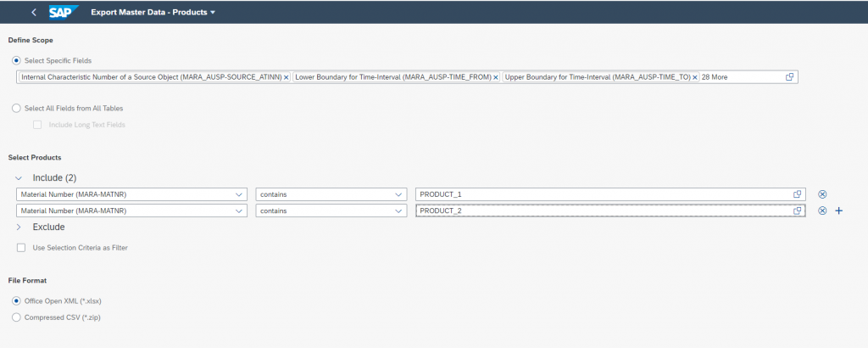Open Export Master Data - Products title menu
Viewport: 868px width, 348px height.
pyautogui.click(x=153, y=12)
